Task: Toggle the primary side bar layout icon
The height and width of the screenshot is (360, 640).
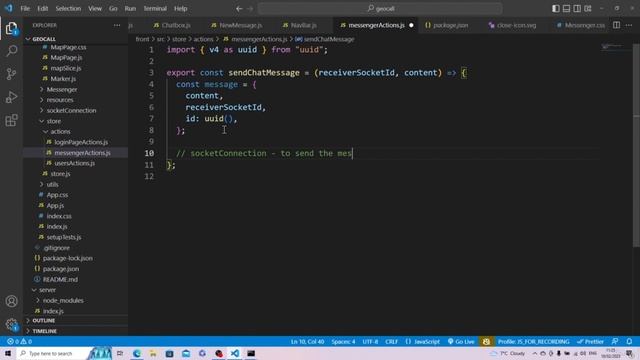Action: [556, 9]
